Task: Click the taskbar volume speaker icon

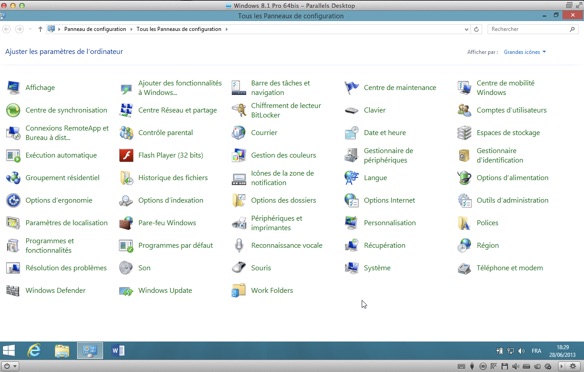Action: (521, 351)
